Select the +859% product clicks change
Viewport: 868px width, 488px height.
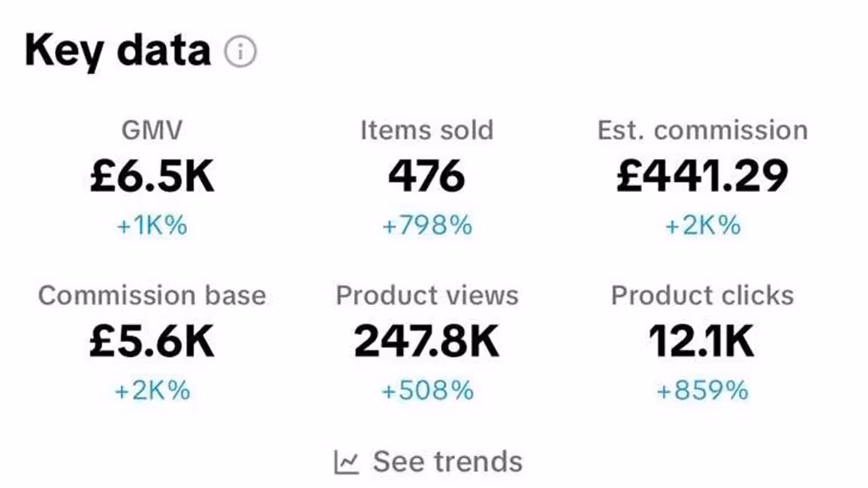(x=702, y=391)
